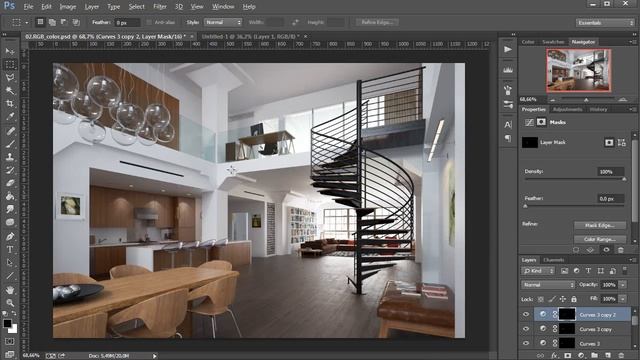
Task: Click the add layer style fx icon
Action: (554, 356)
